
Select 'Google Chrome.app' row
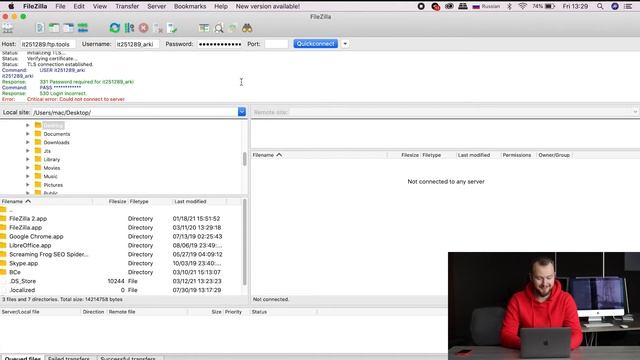(x=122, y=236)
